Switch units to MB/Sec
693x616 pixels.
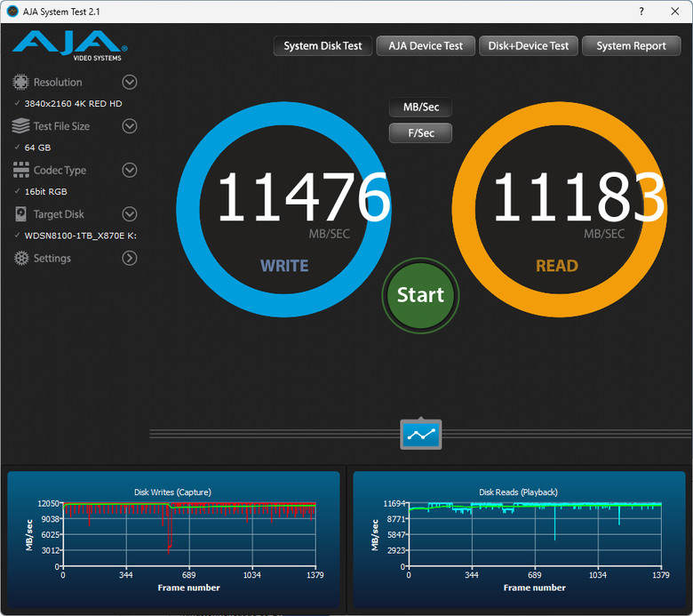(x=421, y=107)
